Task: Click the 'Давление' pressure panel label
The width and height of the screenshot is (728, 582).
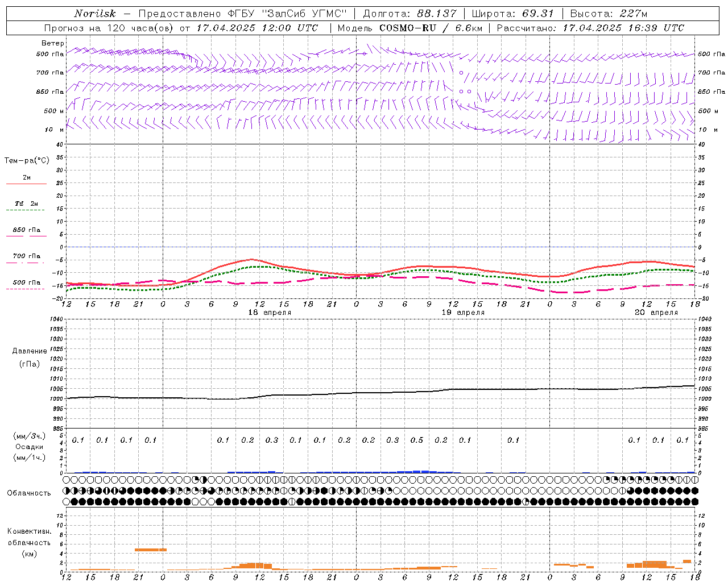Action: pyautogui.click(x=30, y=351)
